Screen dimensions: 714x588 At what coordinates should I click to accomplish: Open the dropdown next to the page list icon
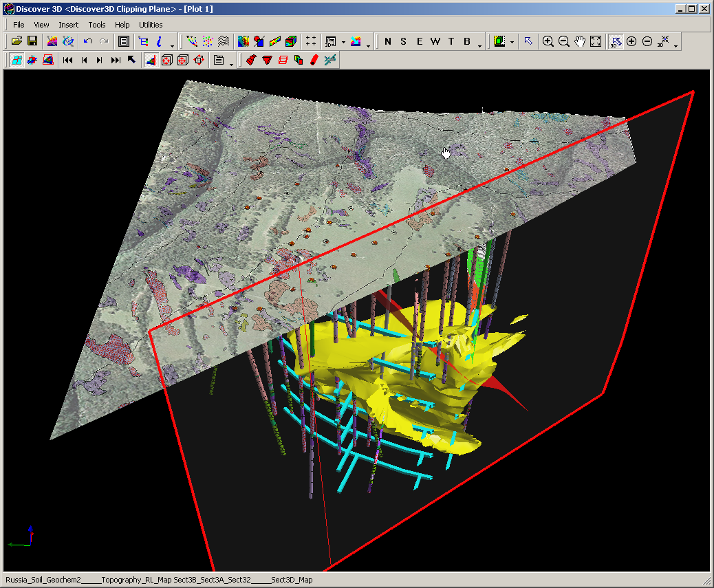point(230,62)
